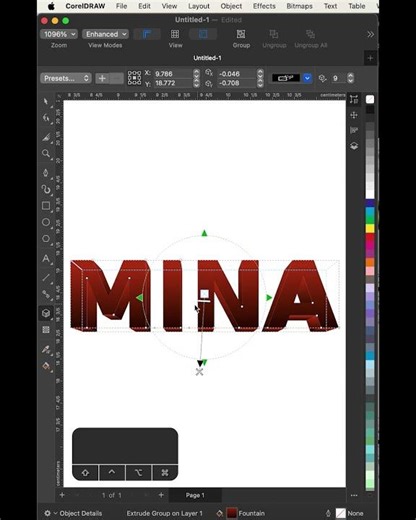This screenshot has width=416, height=520.
Task: Open the transform docker icon on right
Action: [x=354, y=115]
